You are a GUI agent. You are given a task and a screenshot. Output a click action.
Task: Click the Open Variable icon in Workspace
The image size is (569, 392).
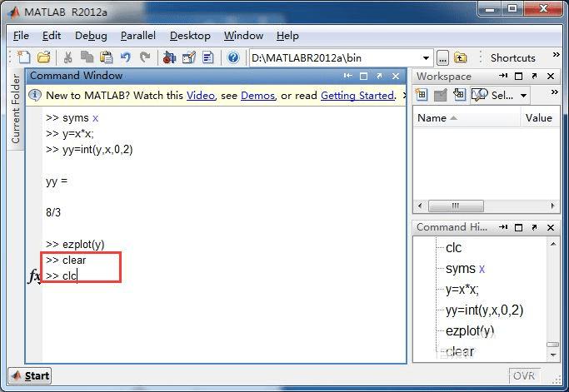tap(440, 96)
